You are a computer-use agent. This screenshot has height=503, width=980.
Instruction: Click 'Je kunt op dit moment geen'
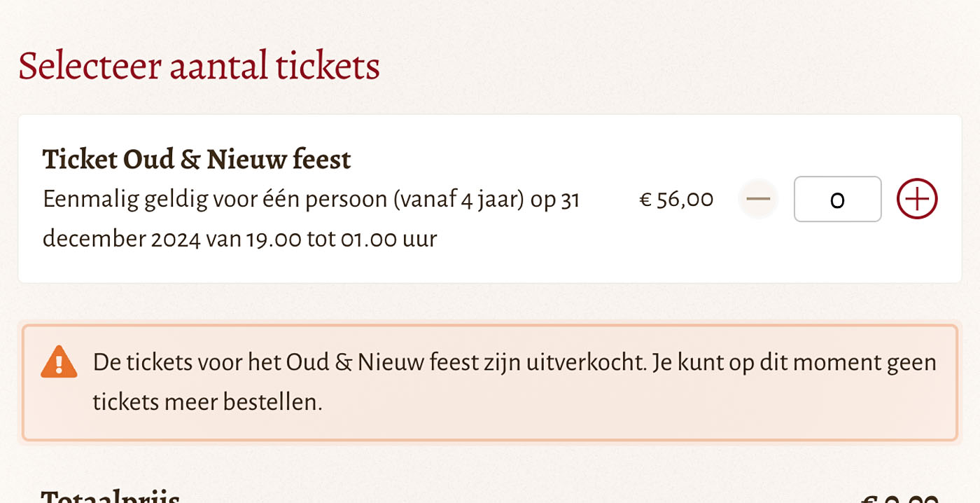pos(794,362)
